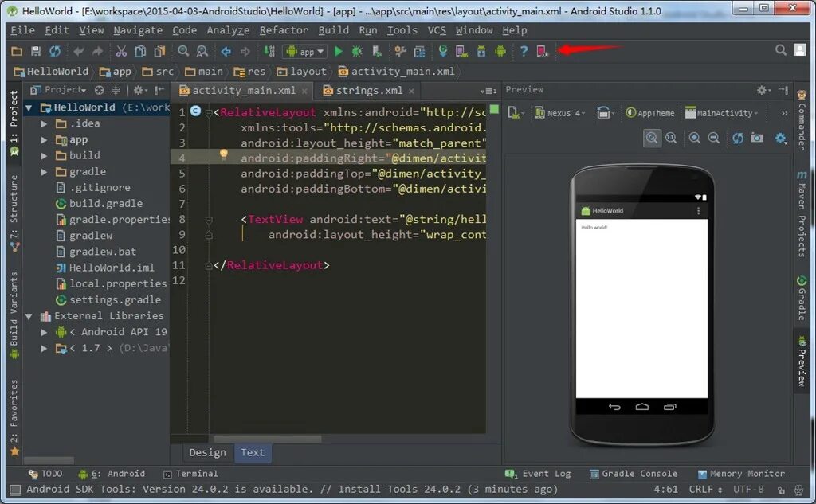Open preview orientation dropdown
The width and height of the screenshot is (816, 504).
coord(606,113)
